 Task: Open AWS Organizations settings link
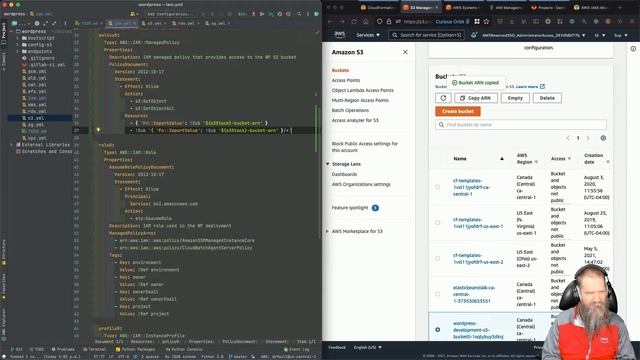tap(361, 184)
